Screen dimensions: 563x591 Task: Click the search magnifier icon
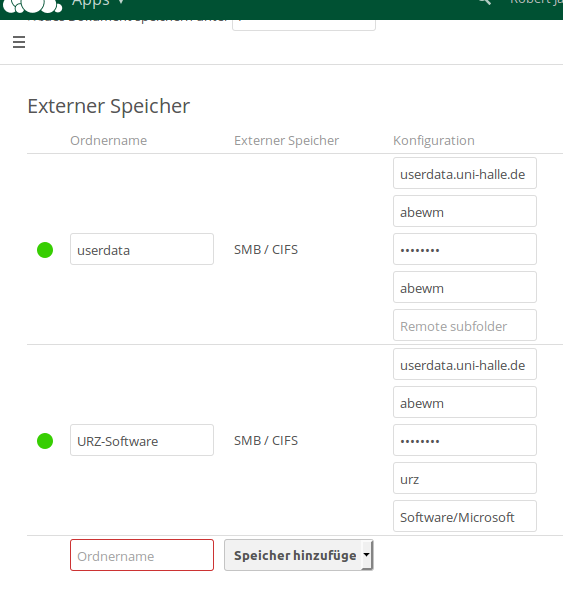(485, 2)
